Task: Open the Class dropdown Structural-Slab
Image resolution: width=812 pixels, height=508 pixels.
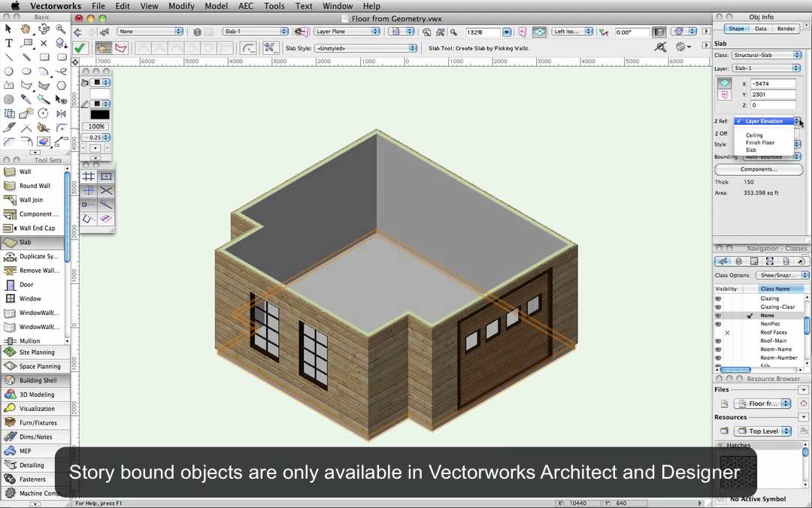Action: click(x=766, y=55)
